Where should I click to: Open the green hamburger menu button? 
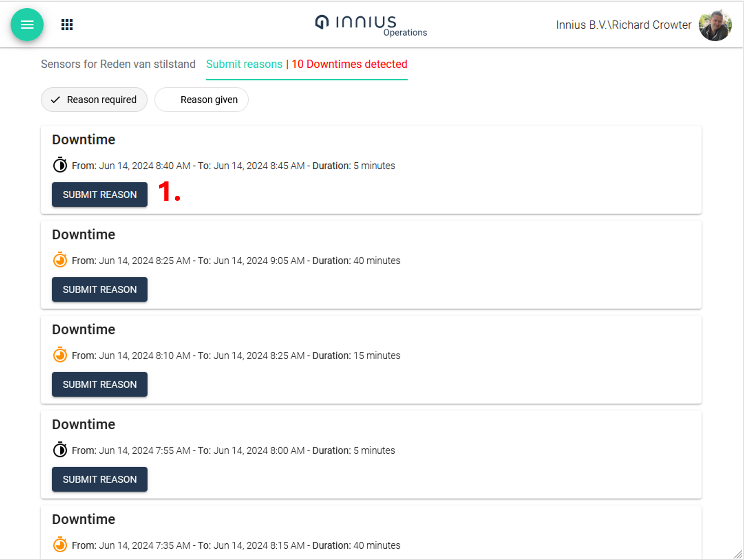27,25
